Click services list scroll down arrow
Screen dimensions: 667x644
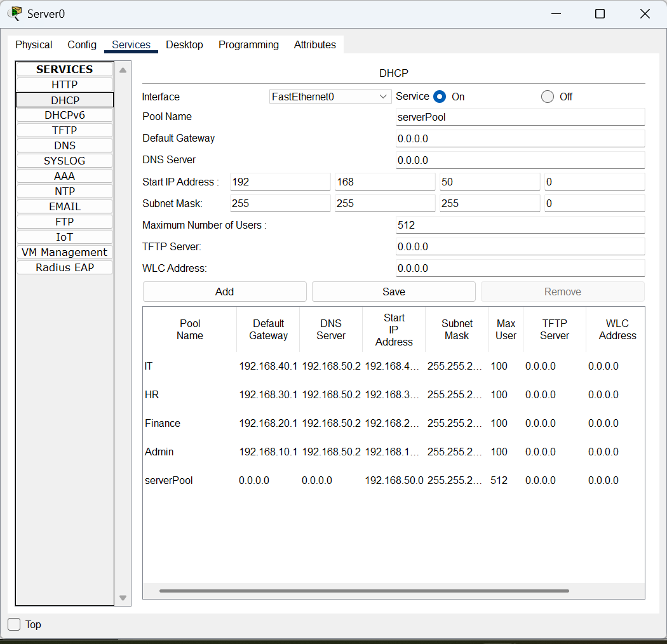pyautogui.click(x=123, y=598)
